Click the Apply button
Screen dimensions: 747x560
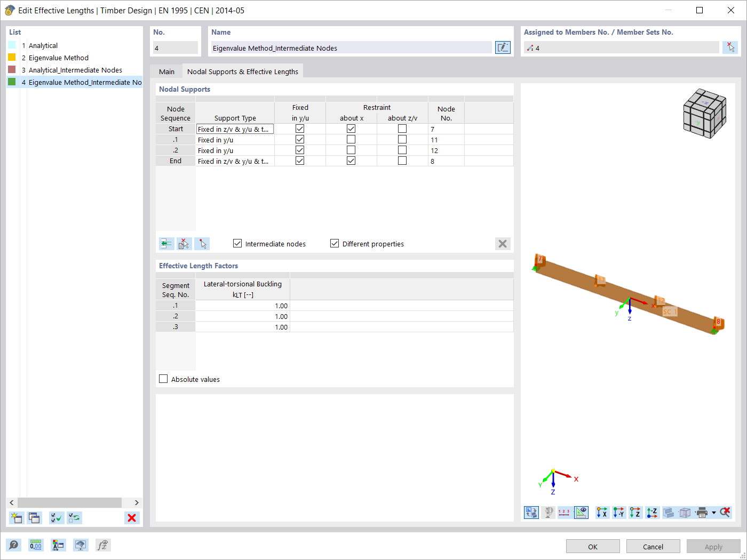coord(713,546)
